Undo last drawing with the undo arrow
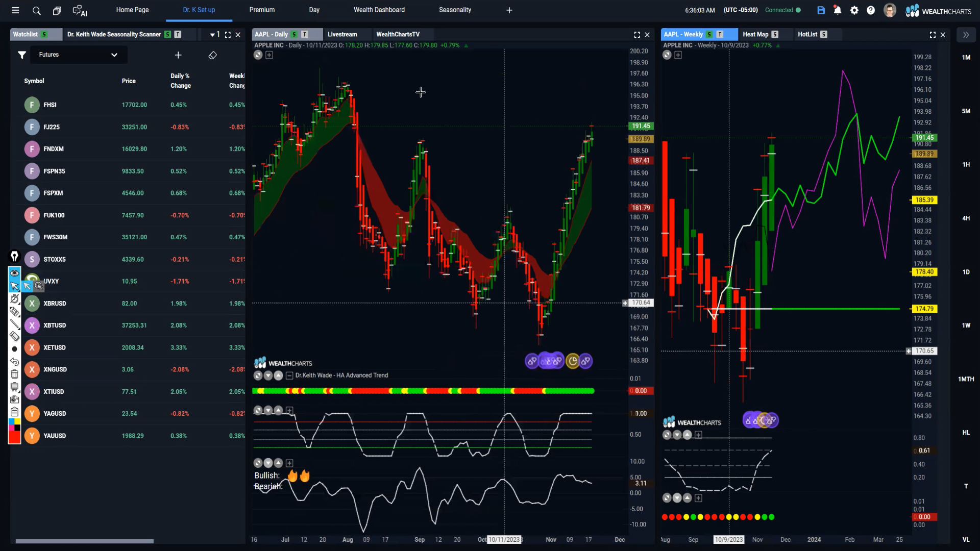This screenshot has height=551, width=980. 14,362
